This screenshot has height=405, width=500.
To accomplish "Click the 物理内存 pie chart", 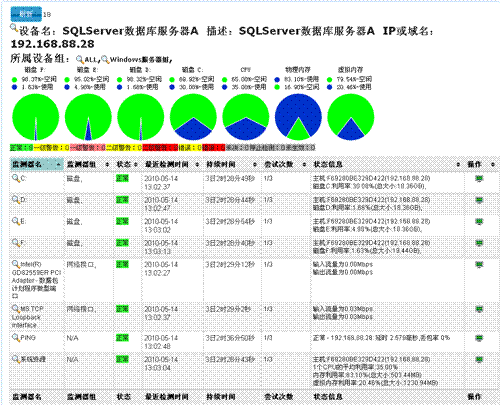I will coord(298,117).
